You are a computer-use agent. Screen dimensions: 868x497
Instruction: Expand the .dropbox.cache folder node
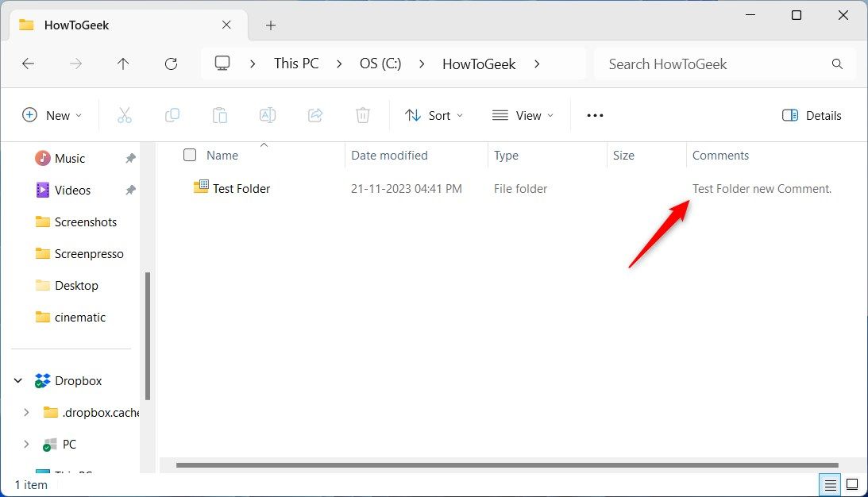click(x=26, y=412)
